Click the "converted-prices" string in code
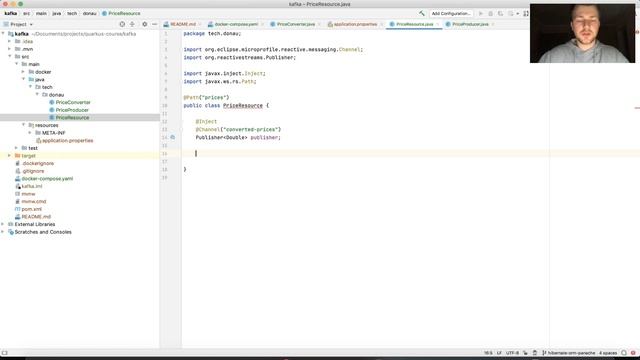The width and height of the screenshot is (640, 360). [x=250, y=129]
